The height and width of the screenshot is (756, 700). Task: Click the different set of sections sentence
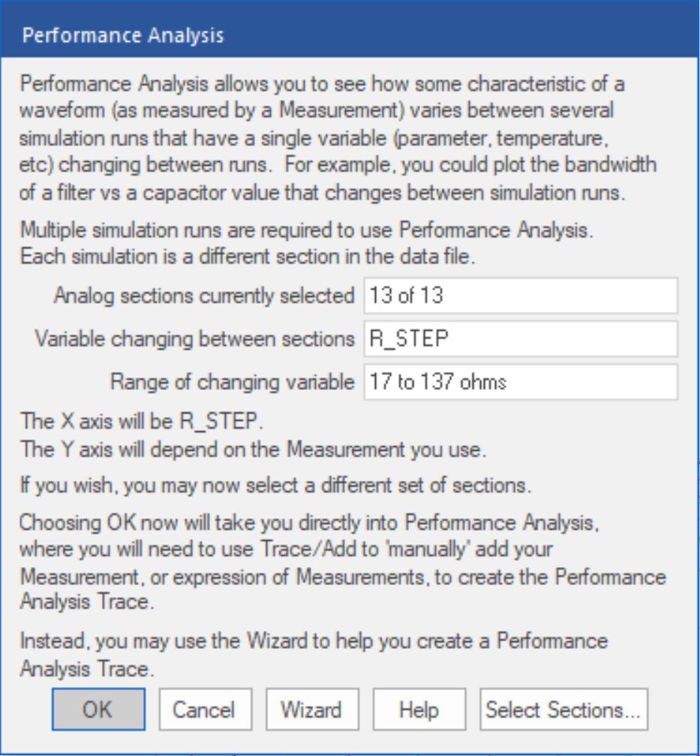(x=275, y=484)
